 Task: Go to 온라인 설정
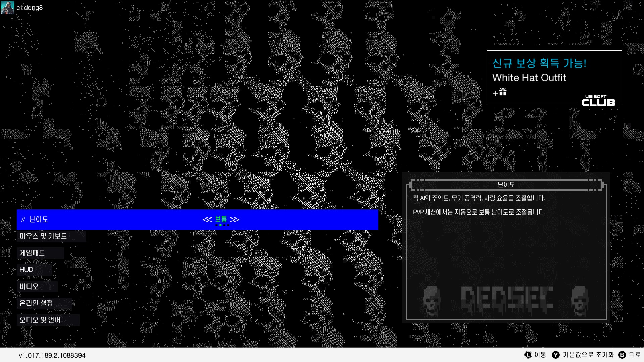pos(36,303)
